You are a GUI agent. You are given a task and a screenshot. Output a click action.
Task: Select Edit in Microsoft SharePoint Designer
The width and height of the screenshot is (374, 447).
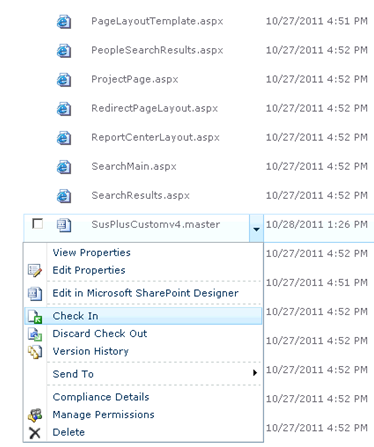(x=145, y=293)
